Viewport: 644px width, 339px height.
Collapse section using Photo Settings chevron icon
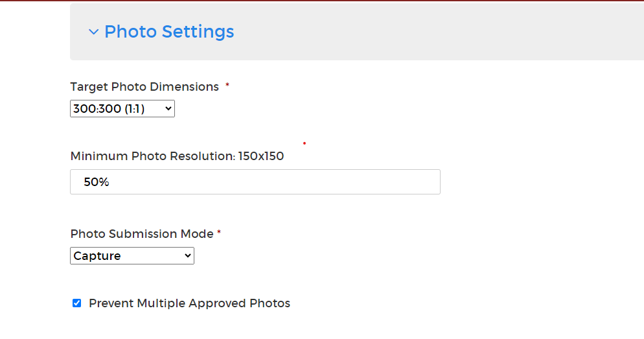point(94,32)
